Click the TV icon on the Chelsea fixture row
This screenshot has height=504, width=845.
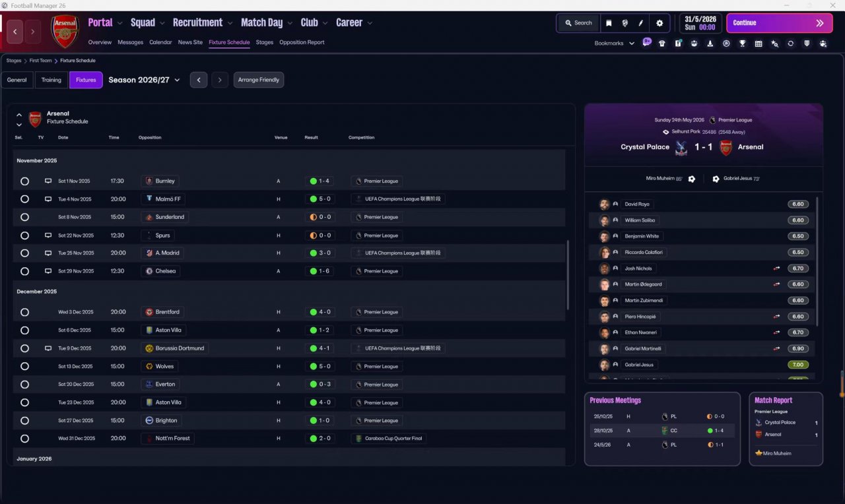pos(48,271)
